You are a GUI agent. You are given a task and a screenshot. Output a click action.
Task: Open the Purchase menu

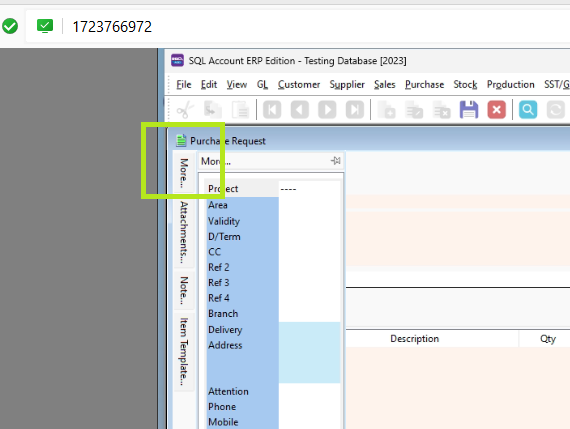424,84
